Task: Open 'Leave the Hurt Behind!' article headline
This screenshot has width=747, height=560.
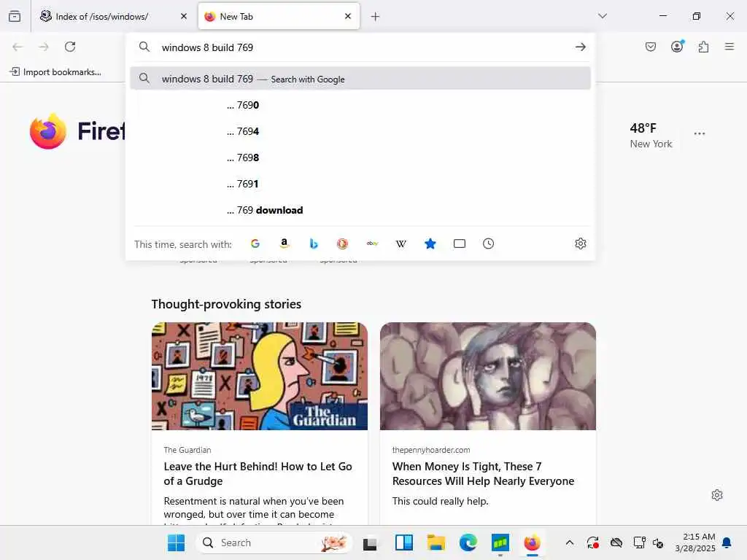Action: 258,474
